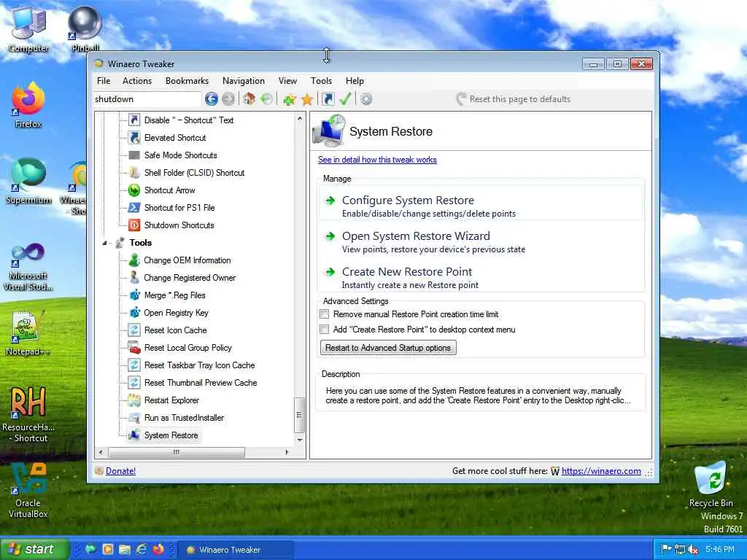Viewport: 747px width, 560px height.
Task: Click the Change OEM Information icon
Action: click(134, 260)
